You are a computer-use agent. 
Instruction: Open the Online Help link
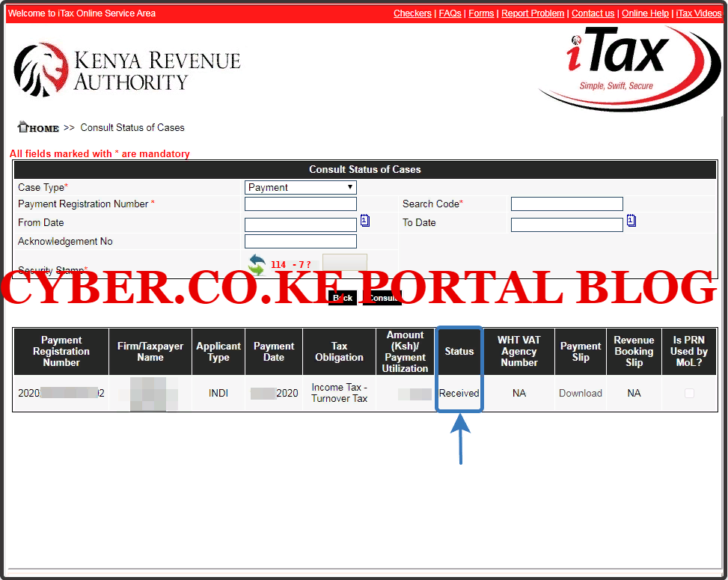[645, 13]
